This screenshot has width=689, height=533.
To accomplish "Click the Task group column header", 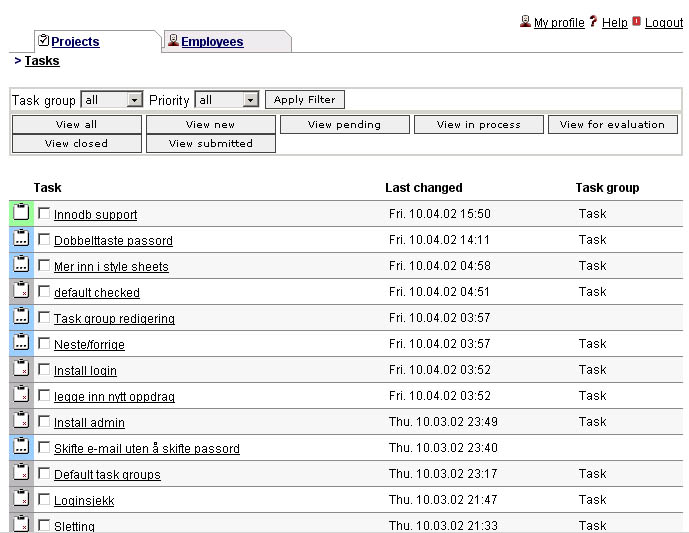I will (x=607, y=188).
